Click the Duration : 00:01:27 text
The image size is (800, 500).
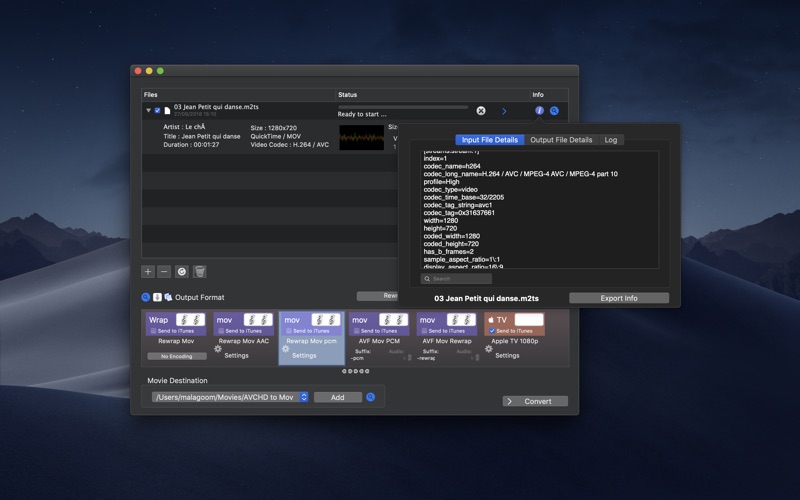coord(191,145)
